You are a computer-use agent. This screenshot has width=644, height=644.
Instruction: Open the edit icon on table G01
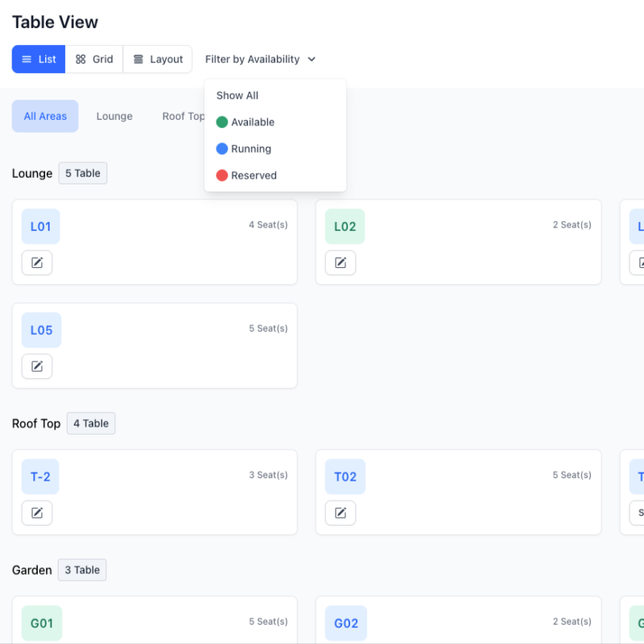[x=37, y=640]
